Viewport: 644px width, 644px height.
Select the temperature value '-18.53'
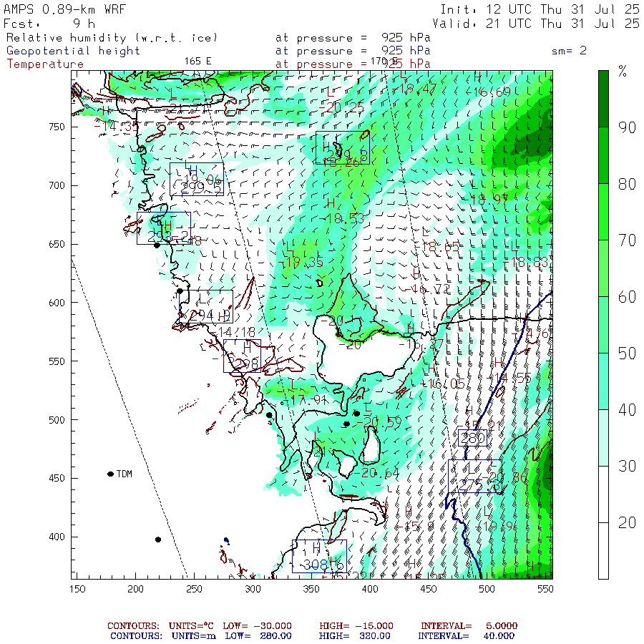coord(342,218)
